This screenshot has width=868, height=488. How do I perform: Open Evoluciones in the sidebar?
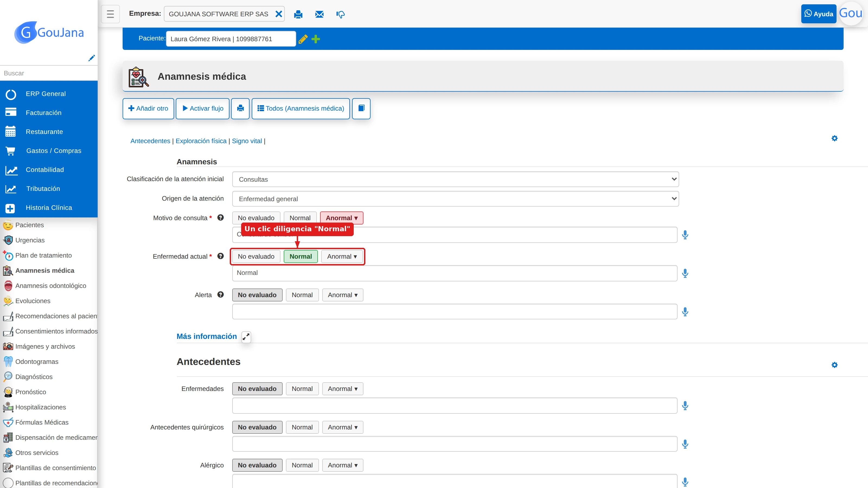pyautogui.click(x=33, y=301)
